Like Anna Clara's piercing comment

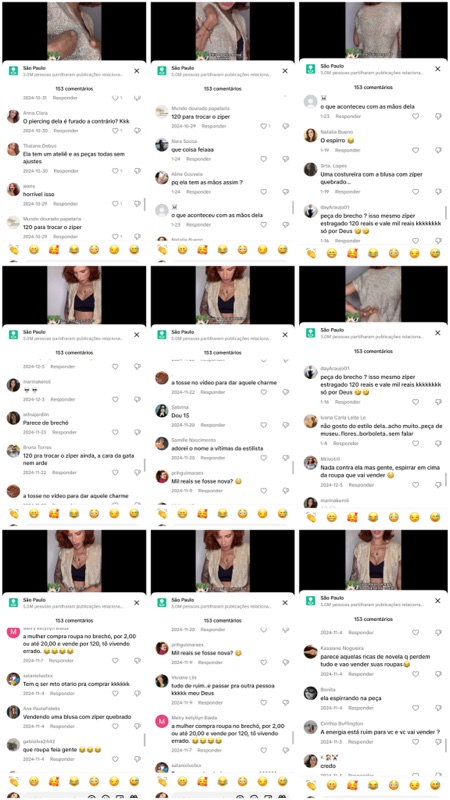[115, 131]
